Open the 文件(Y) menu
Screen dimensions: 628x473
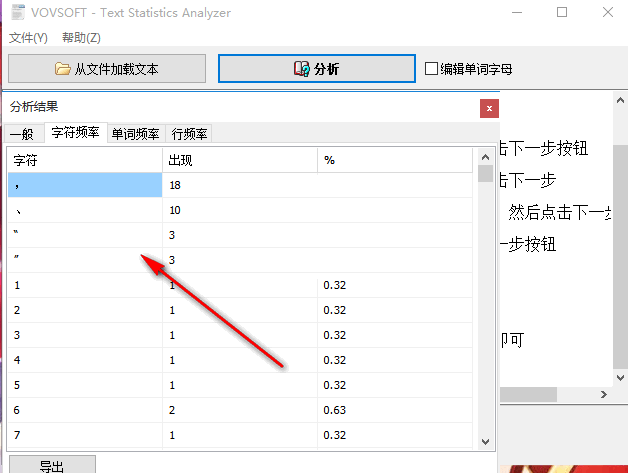(28, 38)
